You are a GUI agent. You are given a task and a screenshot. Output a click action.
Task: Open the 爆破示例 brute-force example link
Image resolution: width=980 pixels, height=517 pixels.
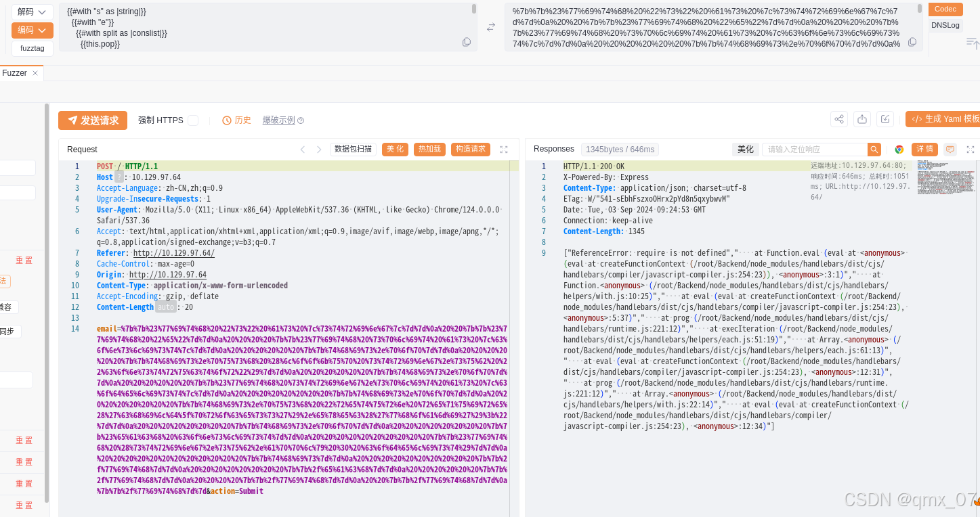(278, 120)
